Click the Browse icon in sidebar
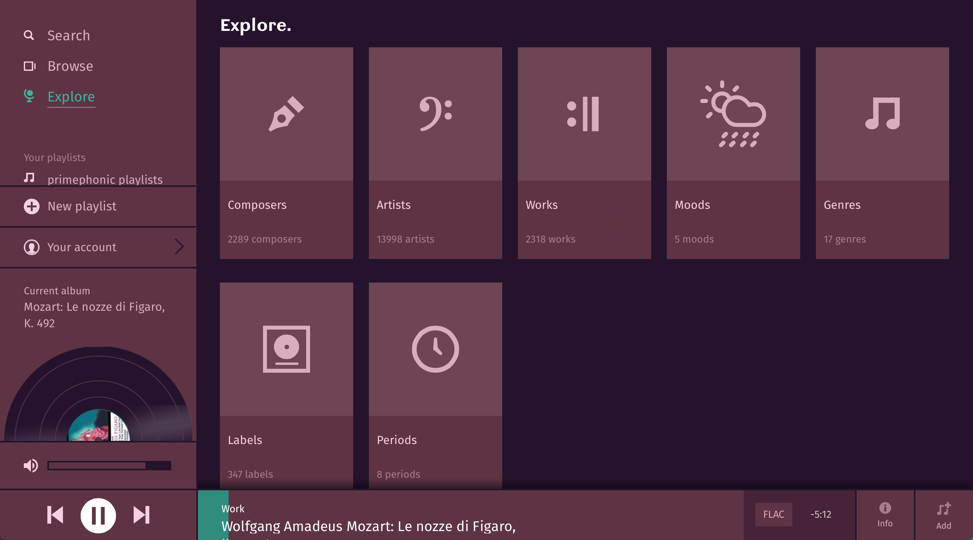 pos(29,66)
